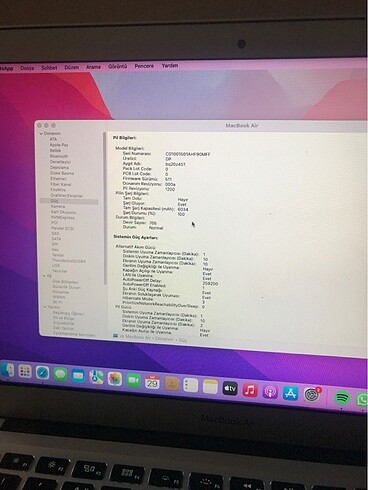Collapse the Donanım section in the sidebar
Screen dimensions: 368x490
click(42, 134)
